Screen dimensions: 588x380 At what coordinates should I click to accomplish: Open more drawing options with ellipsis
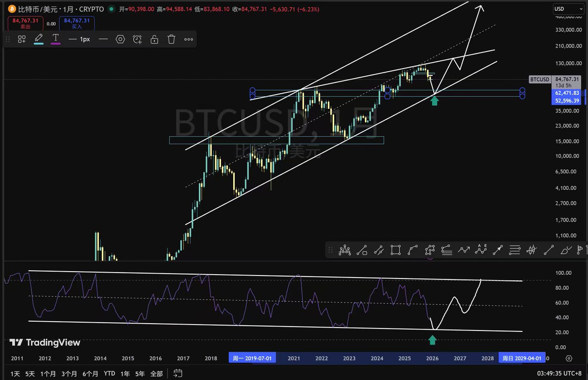(x=188, y=39)
